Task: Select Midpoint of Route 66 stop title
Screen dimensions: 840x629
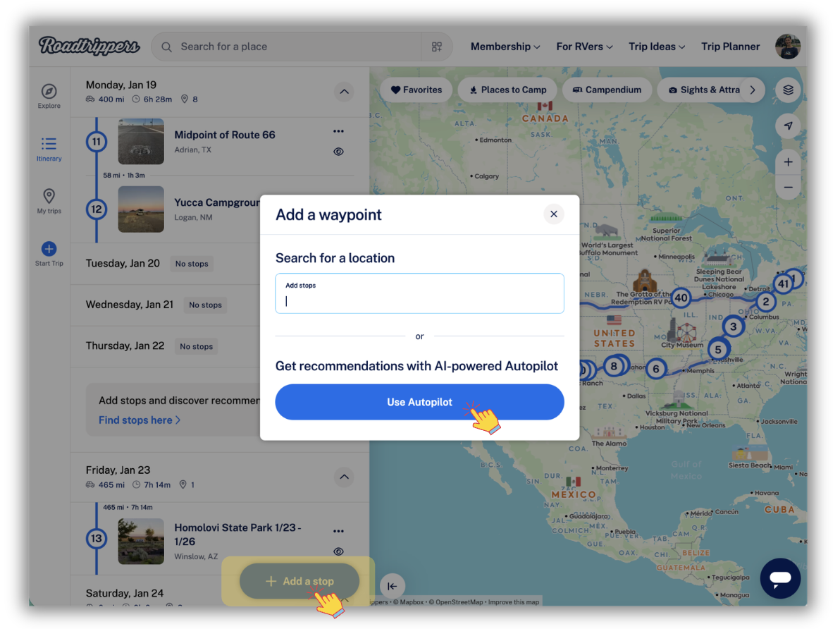Action: [x=225, y=135]
